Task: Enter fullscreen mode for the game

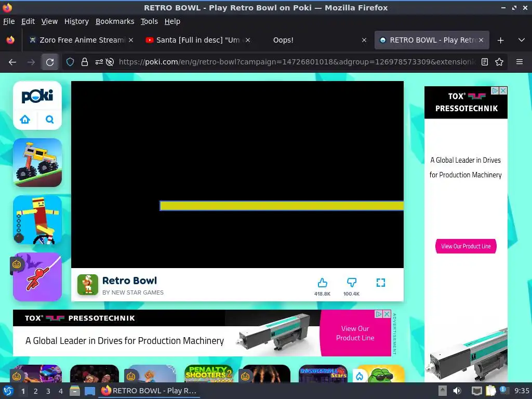Action: click(381, 283)
